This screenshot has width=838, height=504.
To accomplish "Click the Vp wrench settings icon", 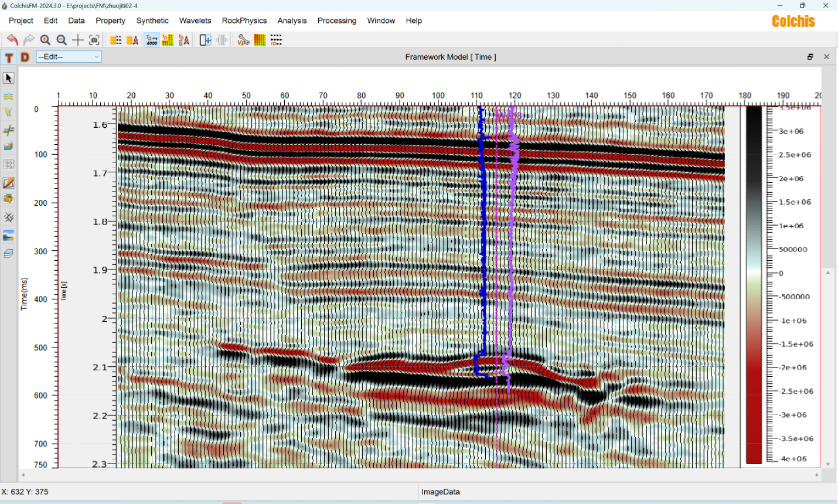I will click(243, 40).
